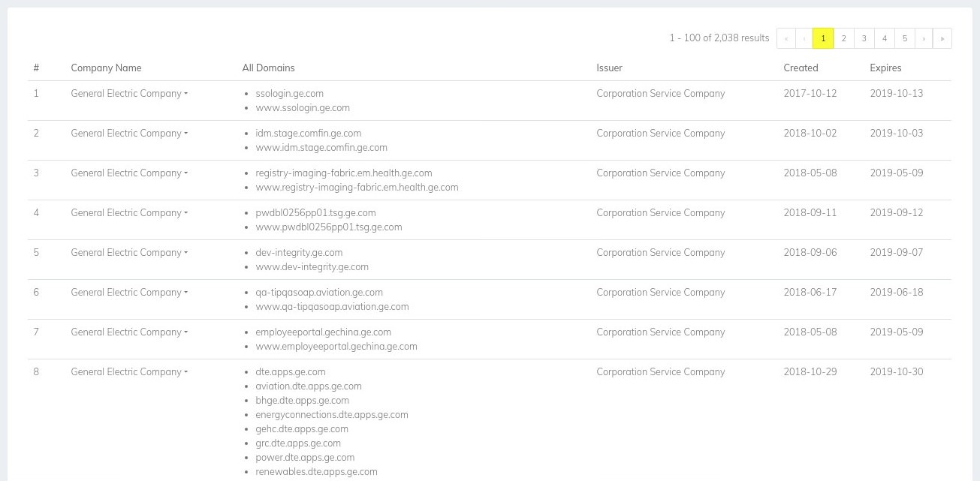The height and width of the screenshot is (481, 980).
Task: Select domain www.qa-tipqasoap.aviation.ge.com
Action: click(332, 307)
